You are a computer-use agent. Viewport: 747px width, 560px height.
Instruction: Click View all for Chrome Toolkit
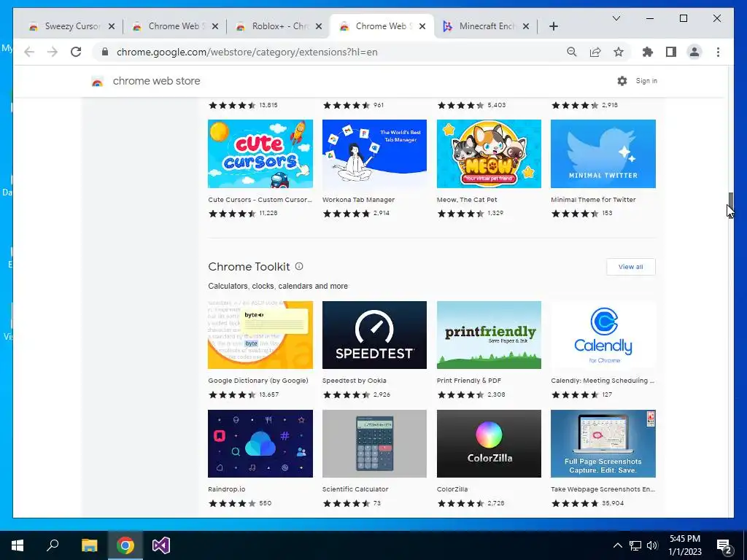(x=631, y=267)
